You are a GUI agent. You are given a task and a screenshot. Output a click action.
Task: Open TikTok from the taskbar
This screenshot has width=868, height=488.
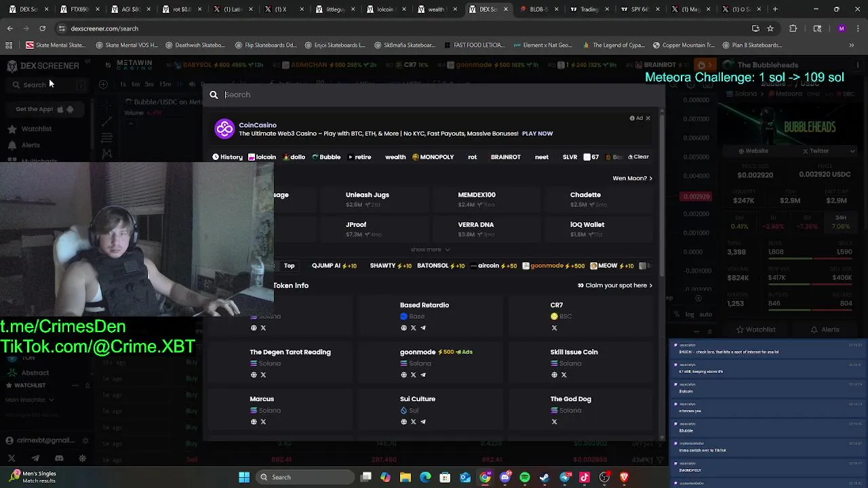click(x=585, y=477)
